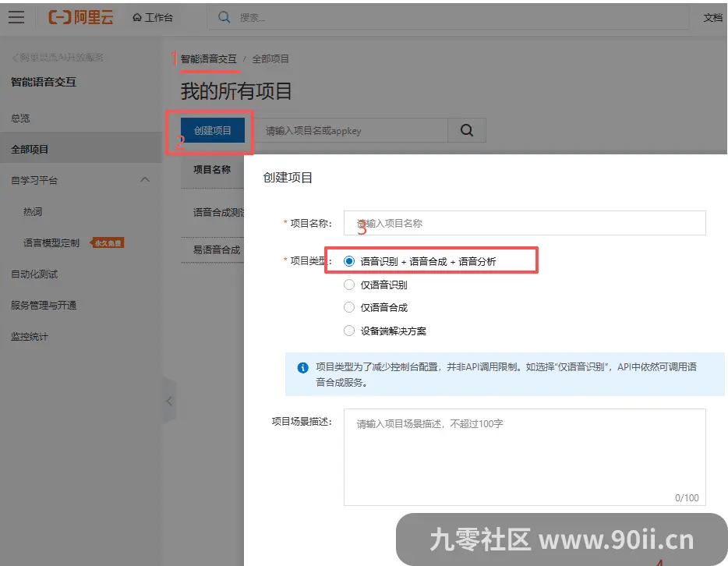
Task: Click the project search magnifier button
Action: click(467, 130)
